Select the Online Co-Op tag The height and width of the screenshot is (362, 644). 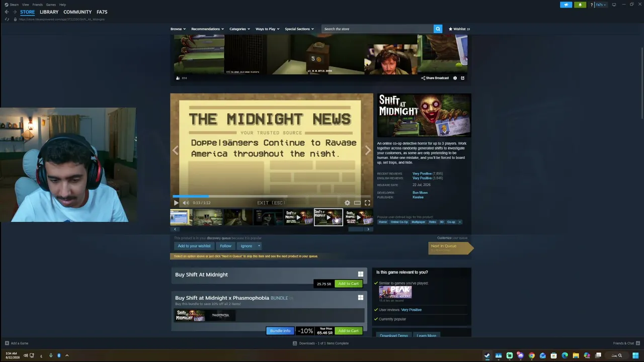point(399,222)
